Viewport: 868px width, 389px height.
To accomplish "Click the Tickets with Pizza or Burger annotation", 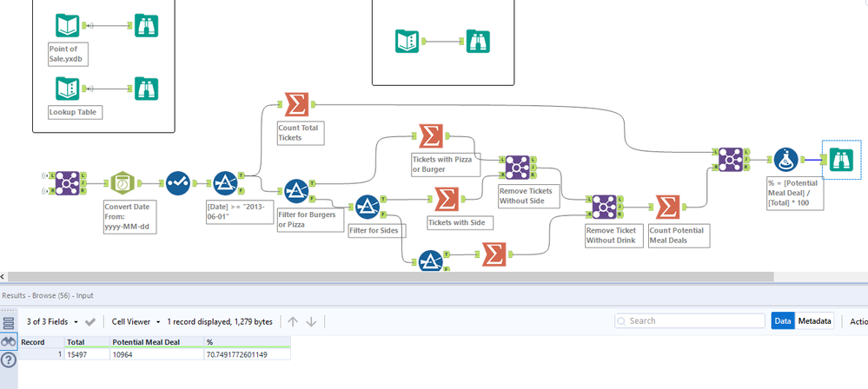I will tap(446, 164).
